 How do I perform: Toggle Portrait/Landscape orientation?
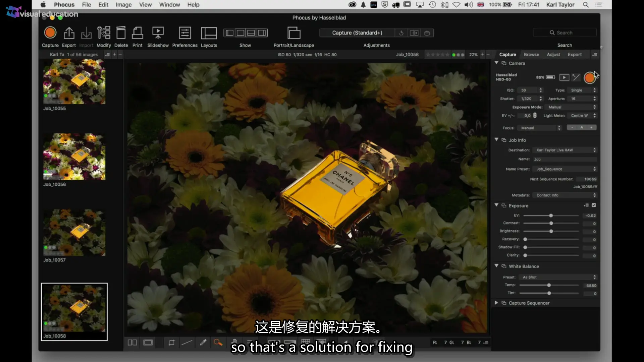point(294,33)
